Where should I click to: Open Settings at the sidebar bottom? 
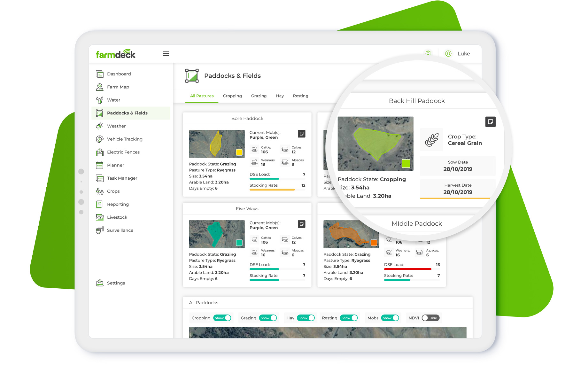[x=116, y=283]
